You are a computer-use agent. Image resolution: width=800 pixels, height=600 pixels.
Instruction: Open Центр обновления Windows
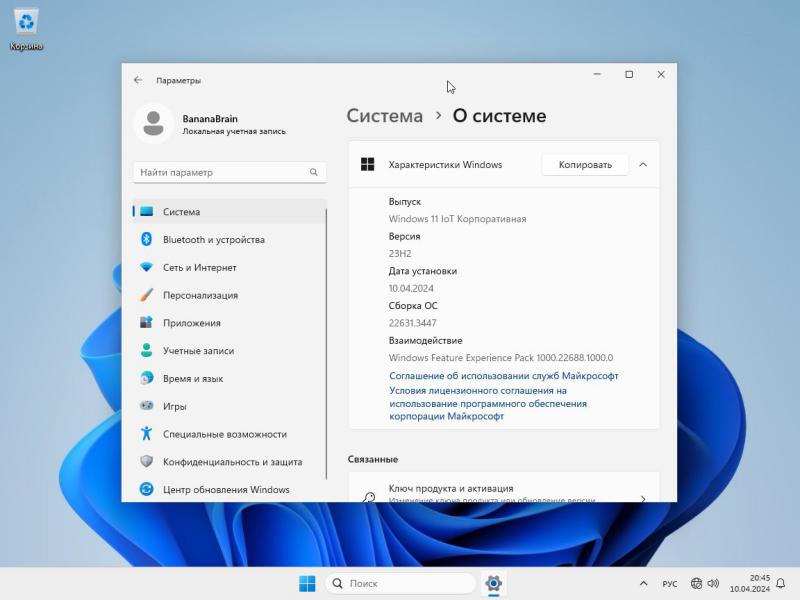pyautogui.click(x=229, y=489)
